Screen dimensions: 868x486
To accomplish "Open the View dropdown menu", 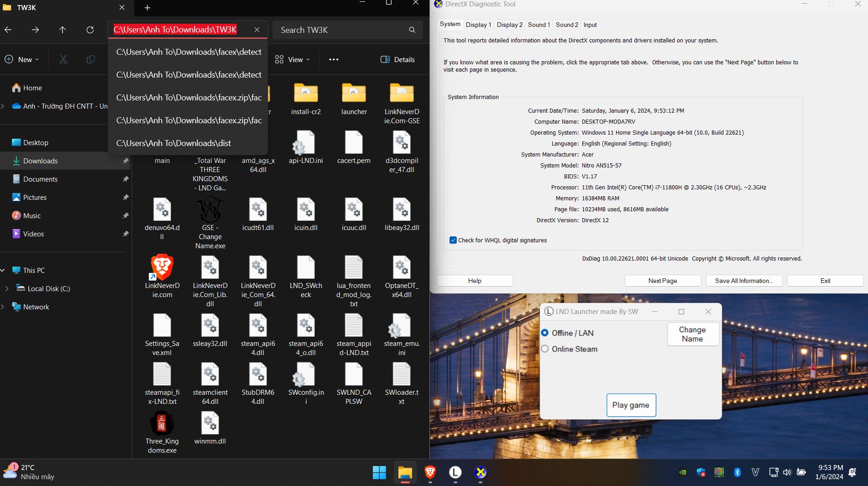I will (293, 60).
